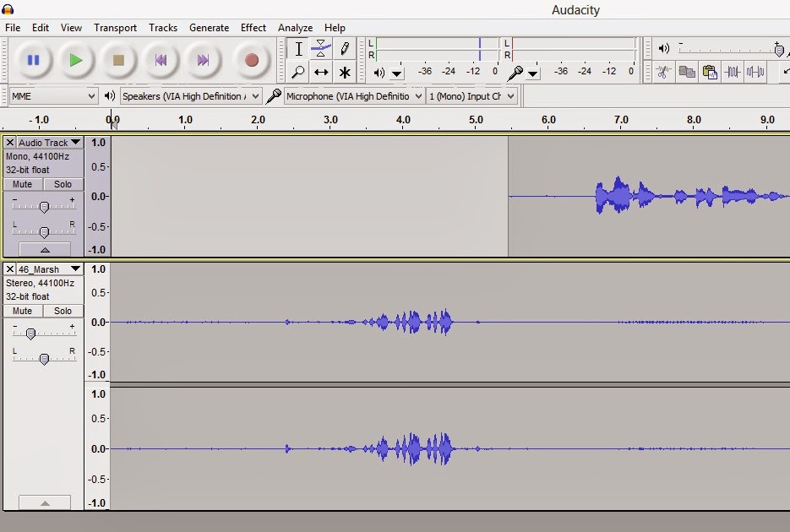Click the Paste clipboard icon
790x532 pixels.
(x=710, y=72)
